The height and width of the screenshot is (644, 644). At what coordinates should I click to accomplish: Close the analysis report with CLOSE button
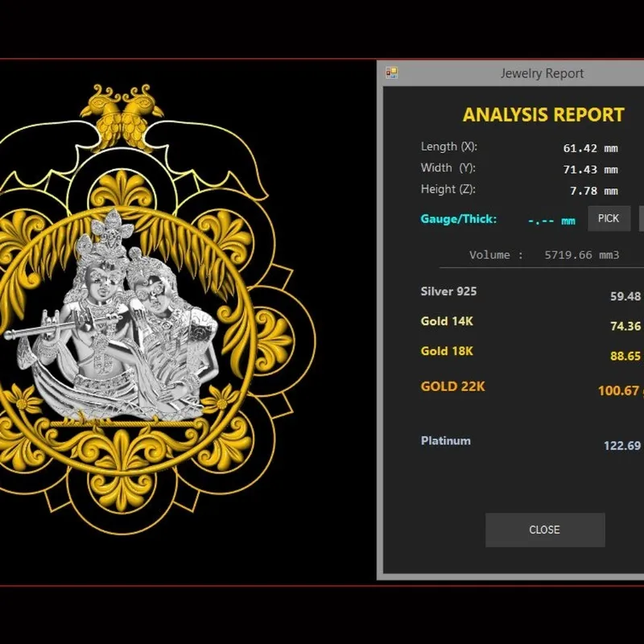click(545, 530)
